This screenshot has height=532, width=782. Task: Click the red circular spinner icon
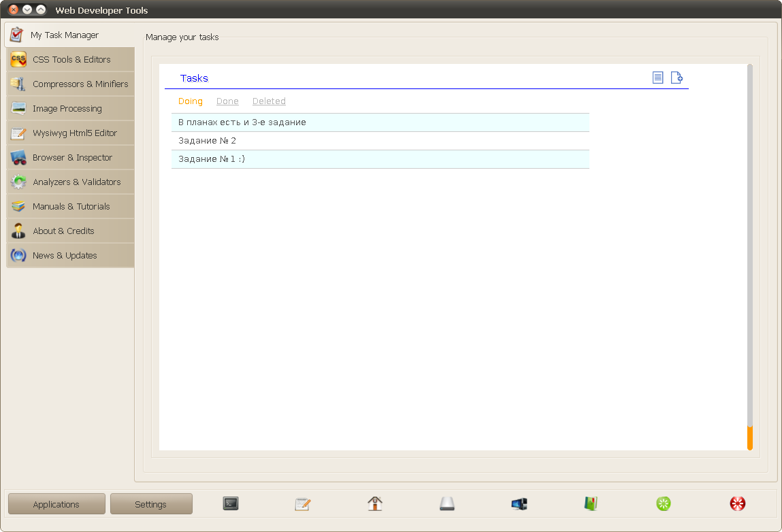pyautogui.click(x=737, y=503)
